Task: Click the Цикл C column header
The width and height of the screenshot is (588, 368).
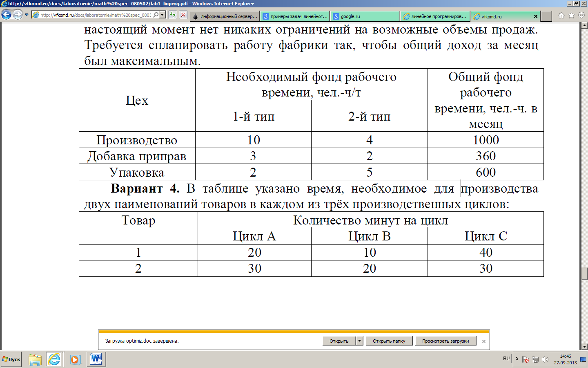Action: (x=486, y=236)
